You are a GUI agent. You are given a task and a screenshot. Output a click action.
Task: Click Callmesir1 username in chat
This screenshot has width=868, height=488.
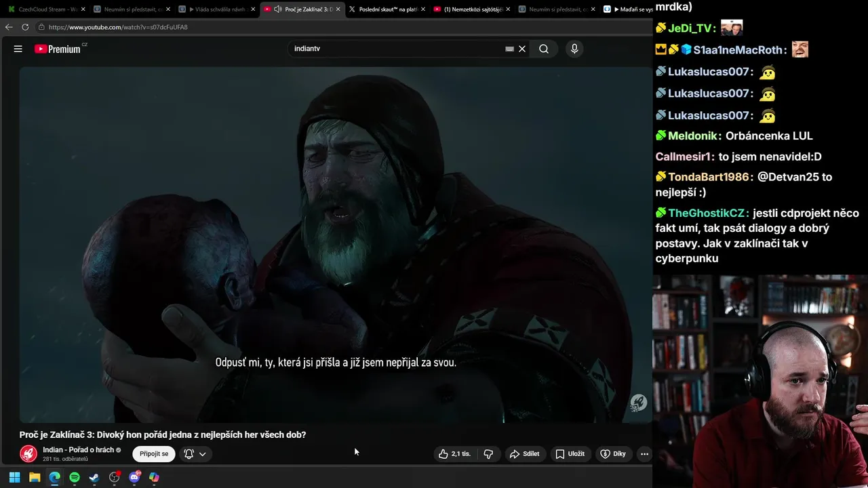pyautogui.click(x=683, y=157)
